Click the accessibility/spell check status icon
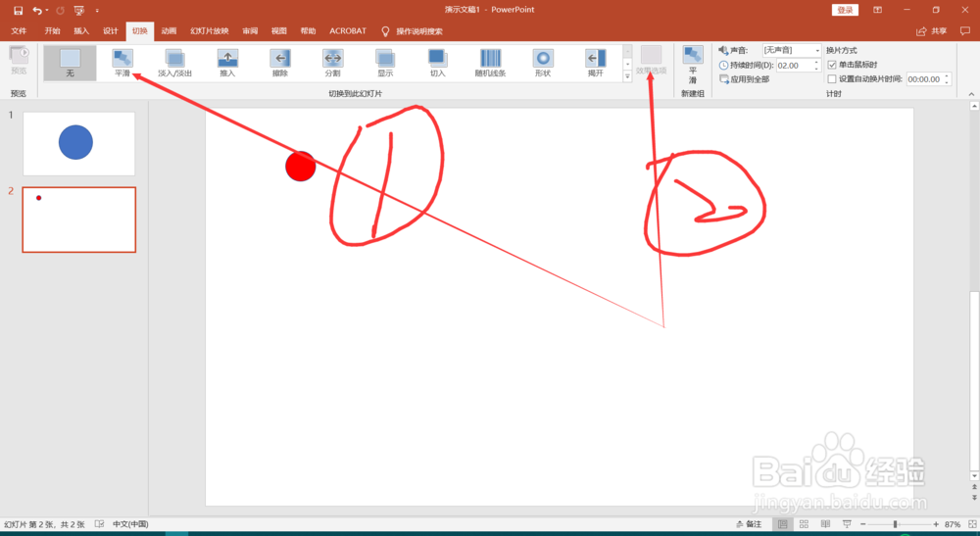The image size is (980, 536). [x=99, y=524]
